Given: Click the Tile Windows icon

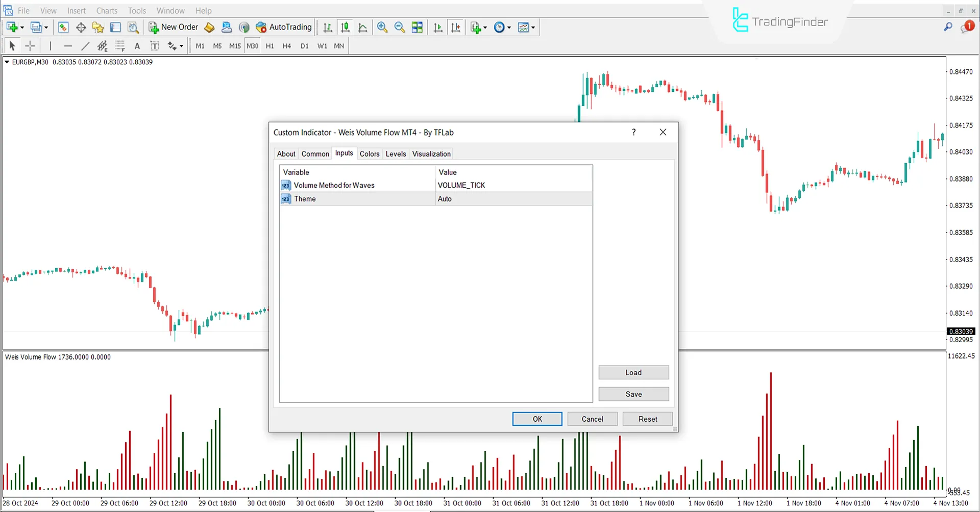Looking at the screenshot, I should (417, 27).
